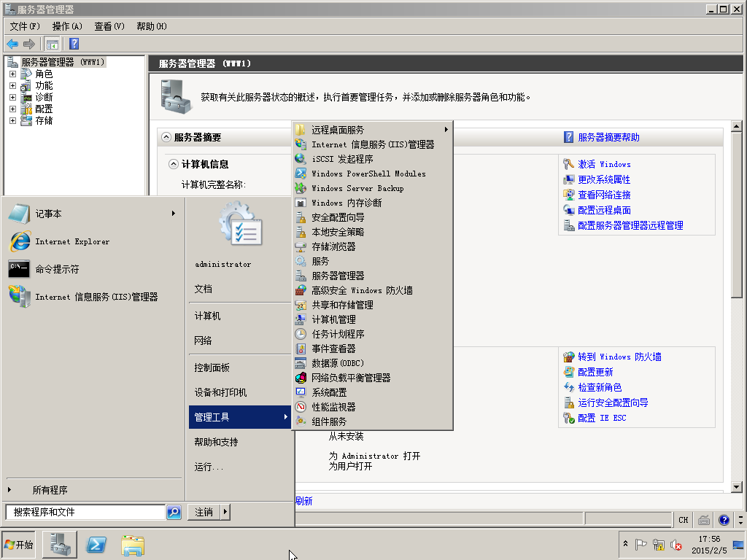This screenshot has height=560, width=747.
Task: Open the arrow next to 注销 button
Action: coord(225,512)
